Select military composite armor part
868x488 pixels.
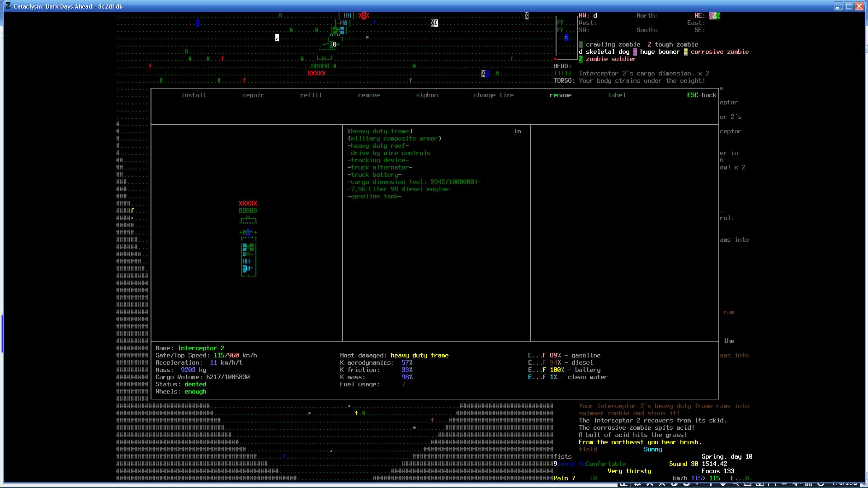(x=394, y=138)
